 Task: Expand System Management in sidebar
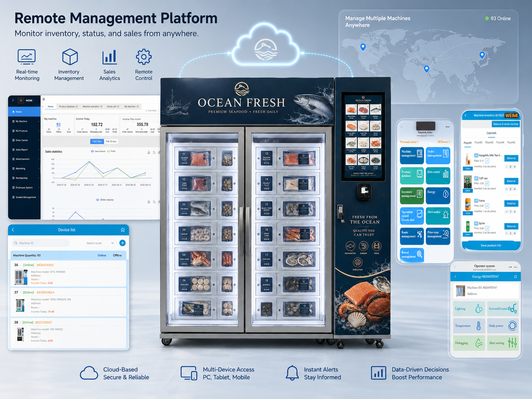pos(24,197)
